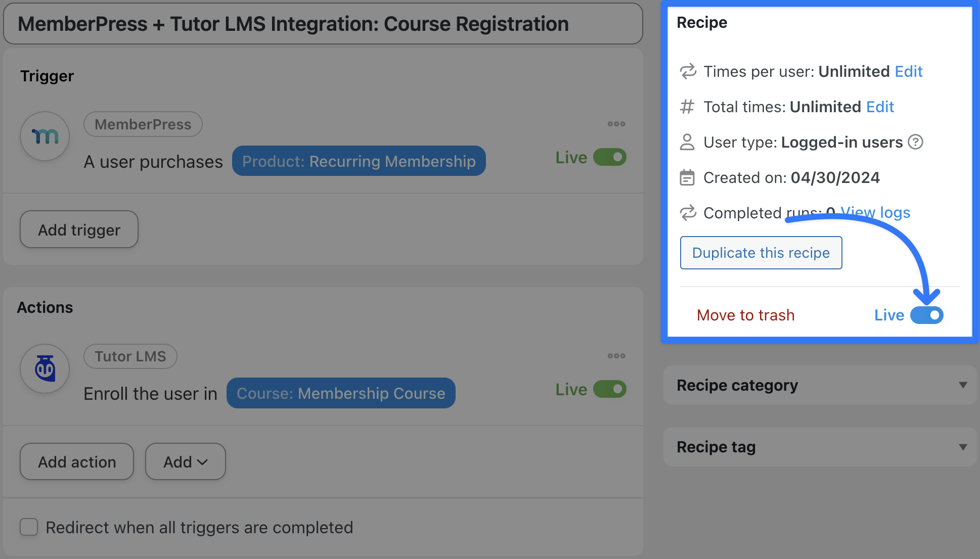Toggle the Tutor LMS action Live switch
980x559 pixels.
610,389
